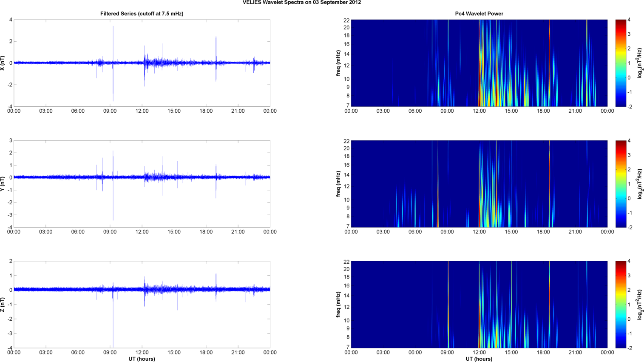Viewport: 644px width, 362px height.
Task: Select 'freq (mHz)' label of middle spectrogram
Action: pyautogui.click(x=338, y=184)
